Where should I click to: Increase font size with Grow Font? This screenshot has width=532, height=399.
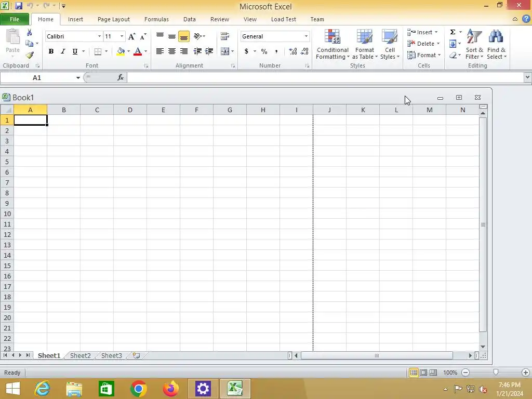(x=131, y=36)
